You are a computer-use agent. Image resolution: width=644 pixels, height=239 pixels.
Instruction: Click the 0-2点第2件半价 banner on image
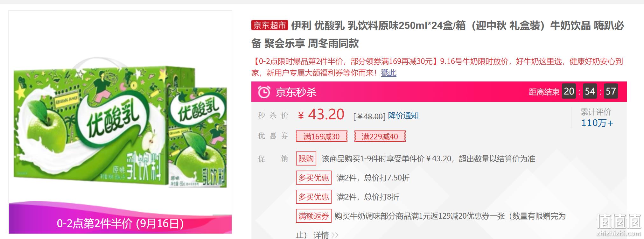120,223
